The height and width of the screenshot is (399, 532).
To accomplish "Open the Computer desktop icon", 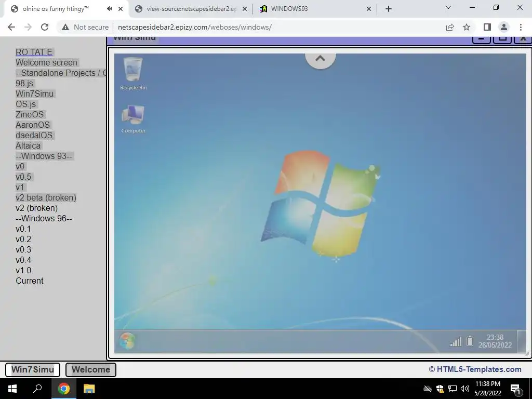I will pyautogui.click(x=134, y=119).
